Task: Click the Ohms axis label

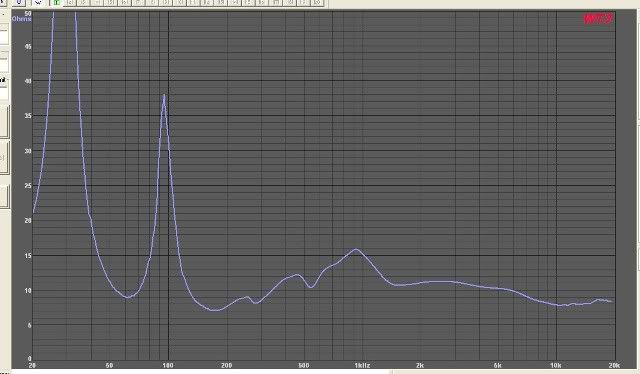Action: pos(21,19)
